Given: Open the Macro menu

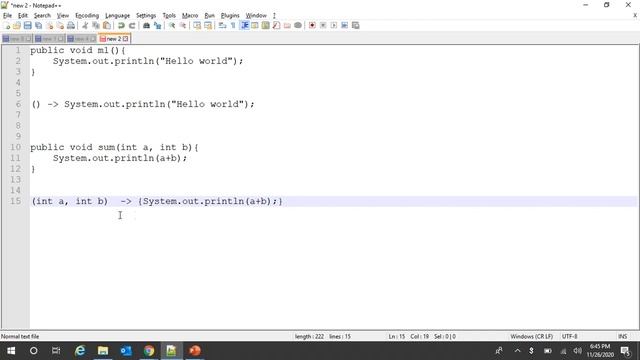Looking at the screenshot, I should pos(190,16).
